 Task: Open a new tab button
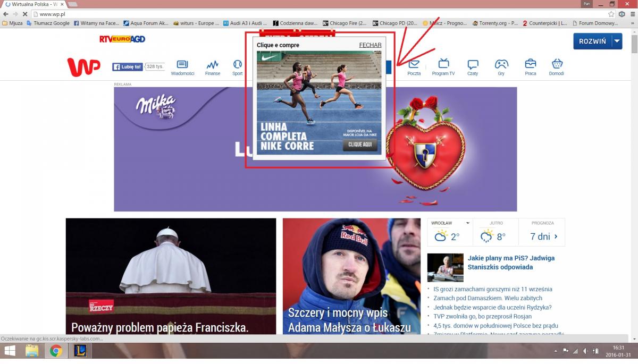point(73,4)
